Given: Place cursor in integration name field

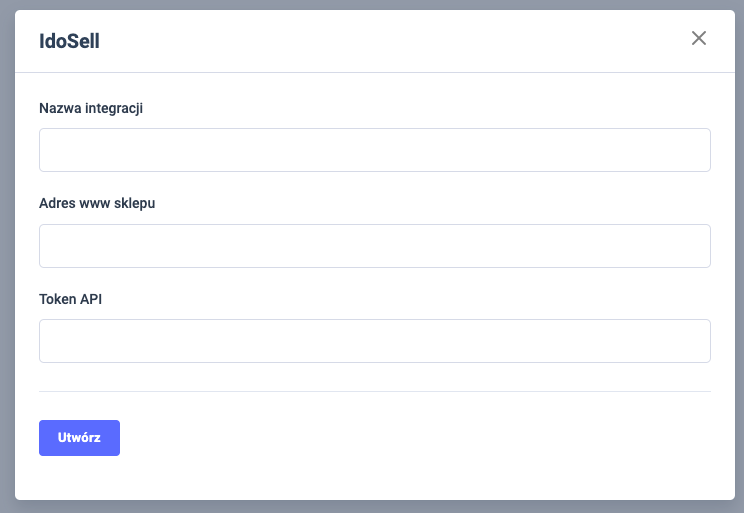Looking at the screenshot, I should [374, 150].
